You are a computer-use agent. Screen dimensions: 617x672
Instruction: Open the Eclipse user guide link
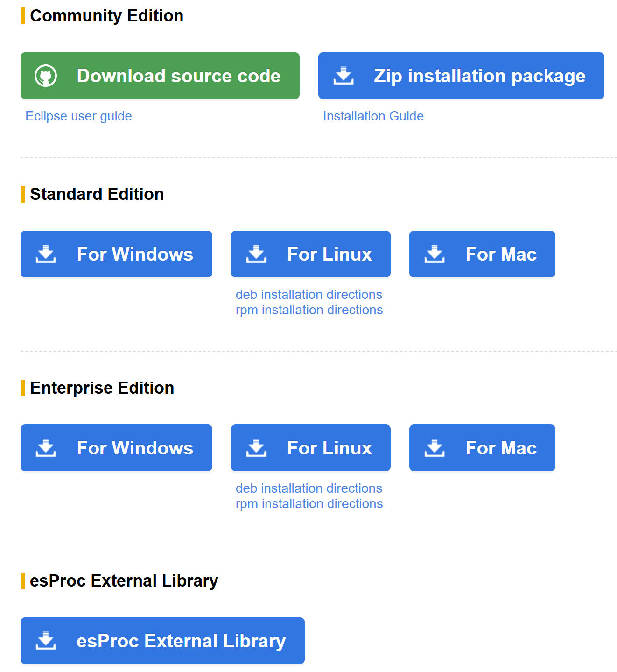[78, 116]
